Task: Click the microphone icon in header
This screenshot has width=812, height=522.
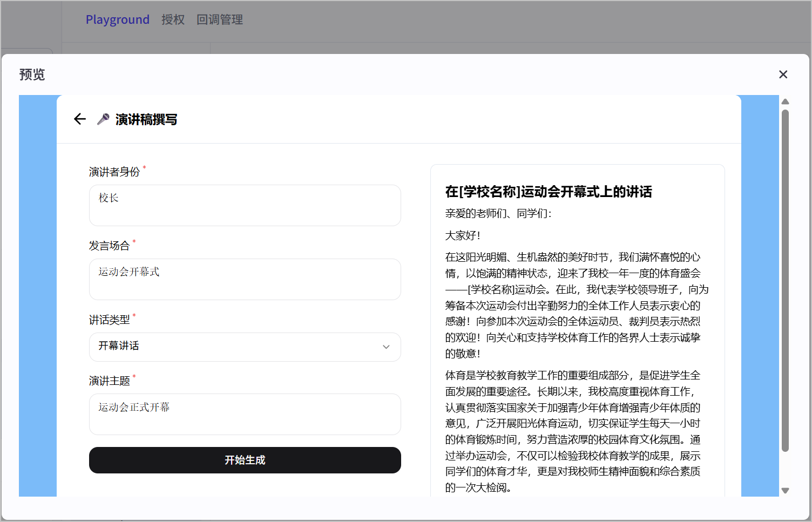Action: [x=103, y=119]
